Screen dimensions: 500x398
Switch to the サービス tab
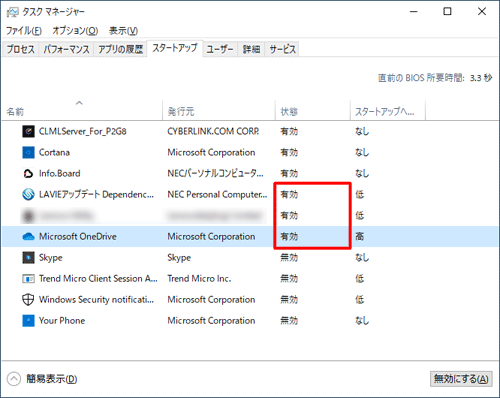[x=282, y=49]
